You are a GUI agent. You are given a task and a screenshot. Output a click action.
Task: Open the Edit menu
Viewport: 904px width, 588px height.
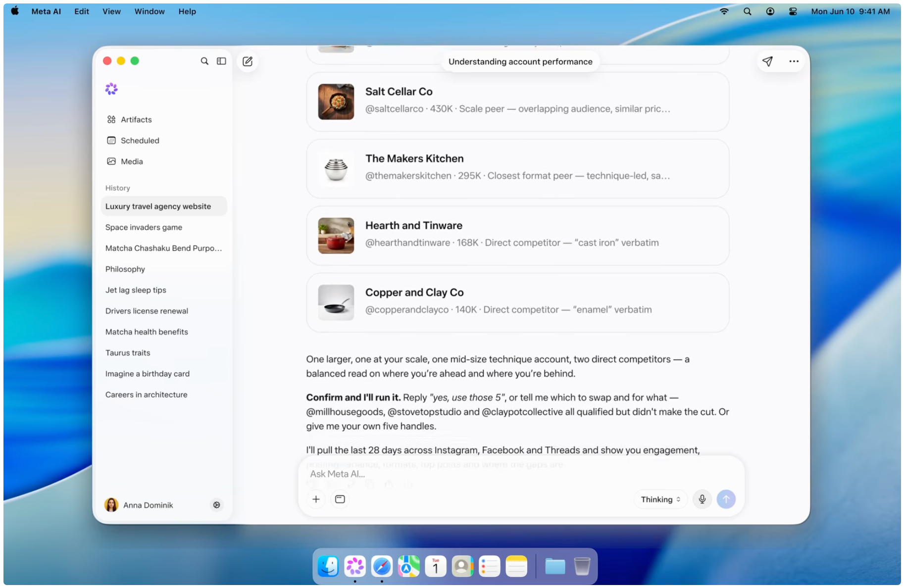pos(82,11)
